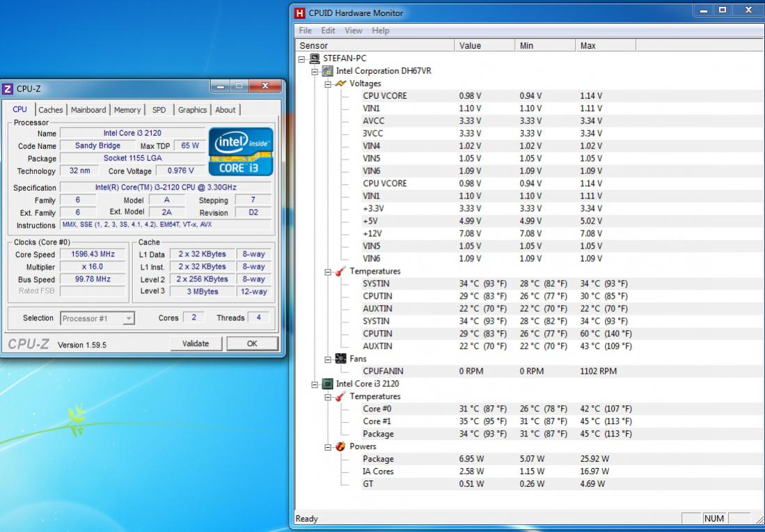This screenshot has width=765, height=532.
Task: Click the Level 3 cache value 3 MBytes
Action: (203, 291)
